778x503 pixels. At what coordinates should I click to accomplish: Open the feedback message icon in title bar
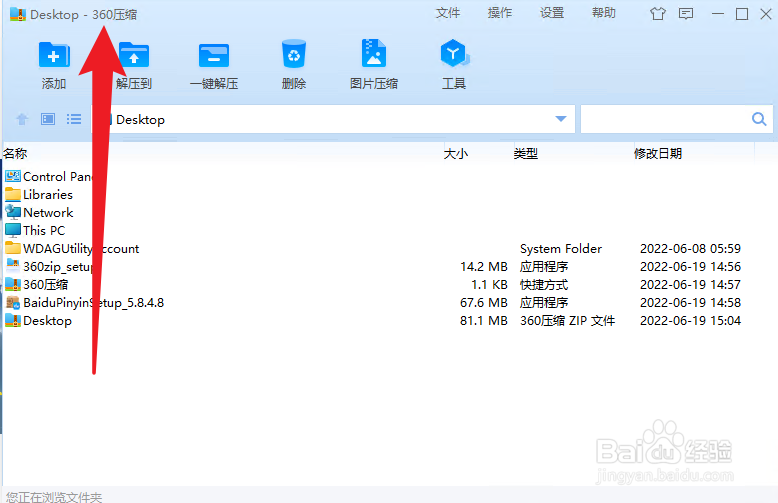[x=686, y=14]
